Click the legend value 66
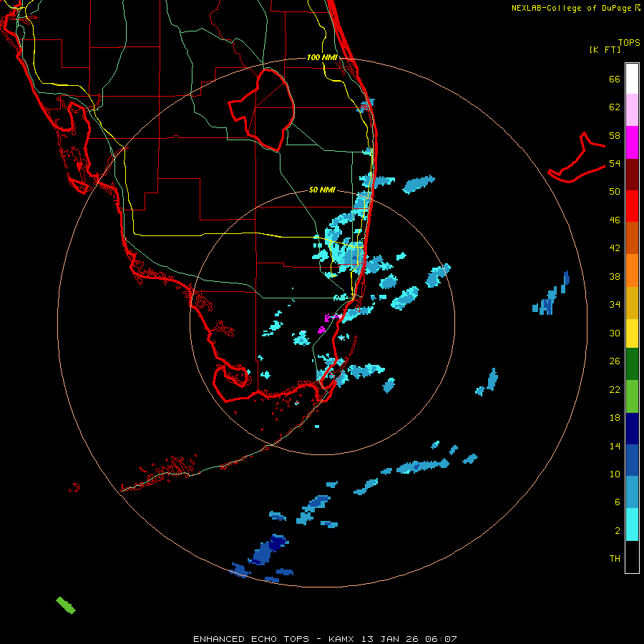The height and width of the screenshot is (644, 644). [x=615, y=79]
